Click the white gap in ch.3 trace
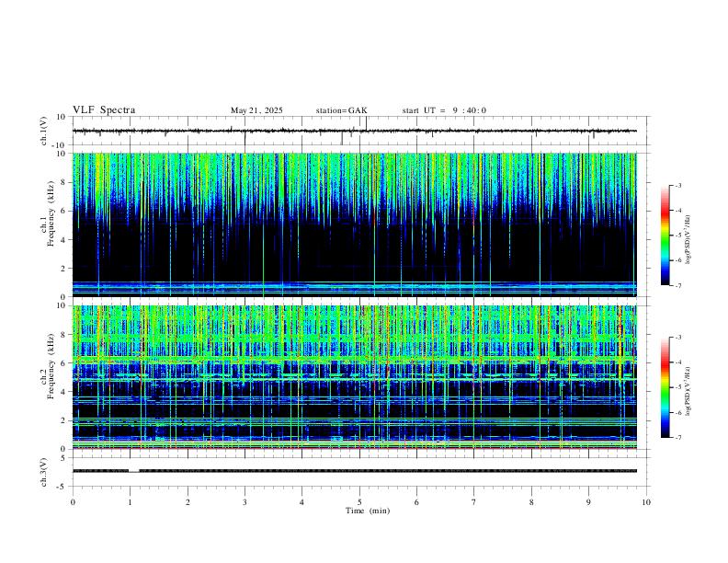Image resolution: width=728 pixels, height=563 pixels. 133,471
